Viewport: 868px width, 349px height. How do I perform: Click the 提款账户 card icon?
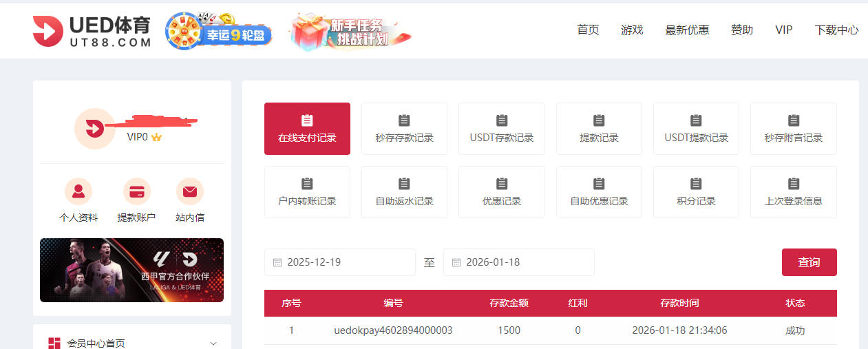136,191
